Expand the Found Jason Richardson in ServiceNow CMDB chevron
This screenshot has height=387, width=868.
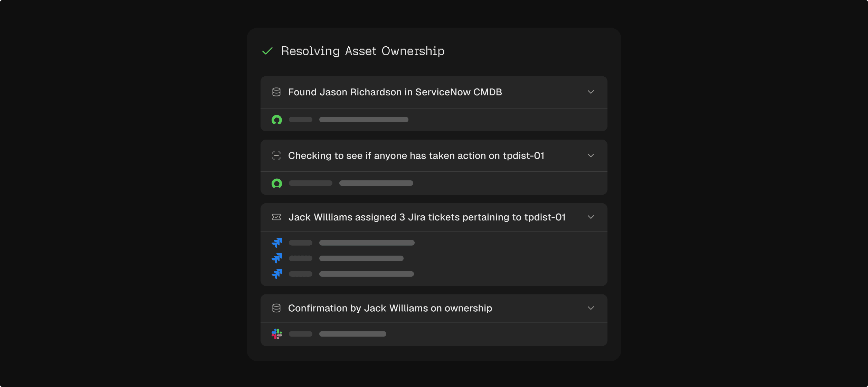pos(591,92)
